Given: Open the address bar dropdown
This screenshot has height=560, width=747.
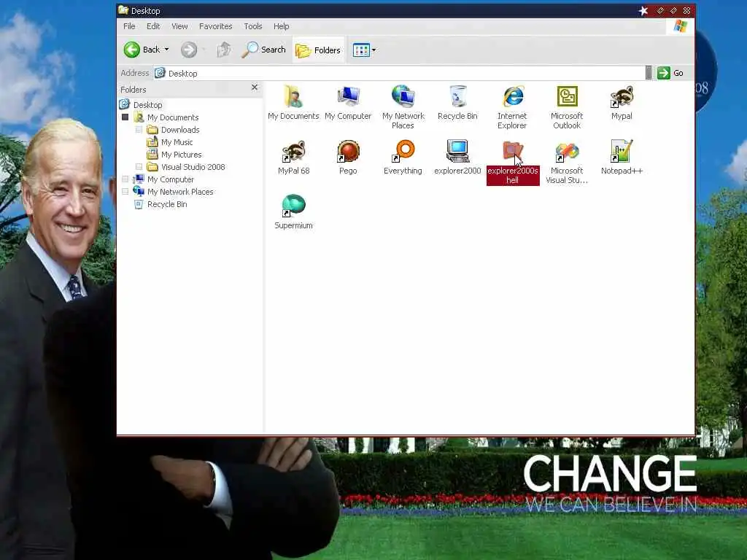Looking at the screenshot, I should click(x=649, y=73).
